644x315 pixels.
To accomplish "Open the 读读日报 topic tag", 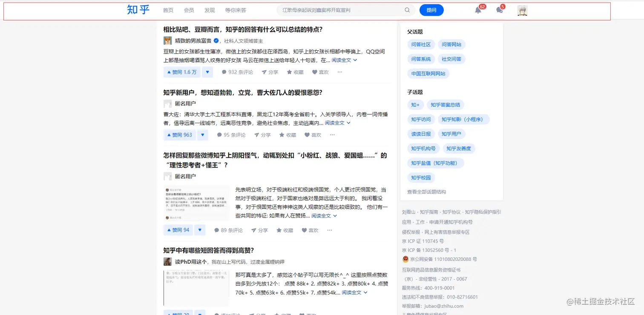I will (x=421, y=134).
